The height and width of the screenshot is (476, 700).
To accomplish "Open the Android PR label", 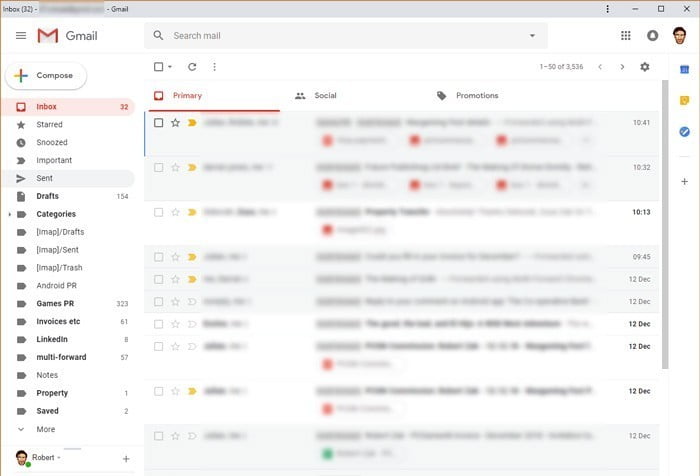I will click(x=68, y=286).
